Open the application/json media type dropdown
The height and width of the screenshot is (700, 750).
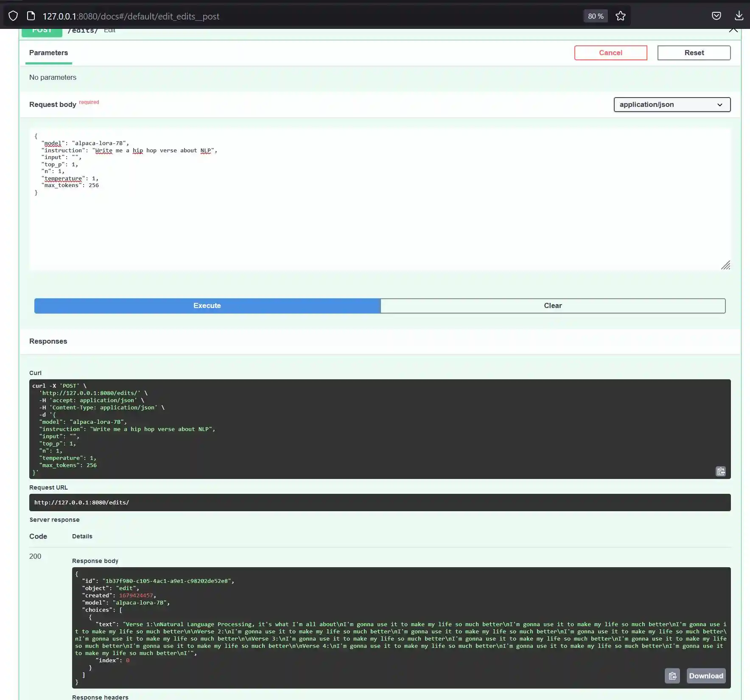pos(672,105)
